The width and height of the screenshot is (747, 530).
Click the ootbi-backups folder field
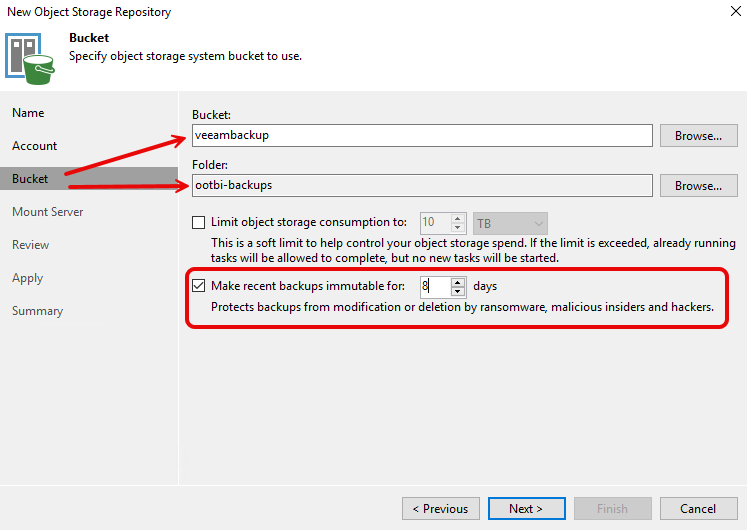click(421, 186)
